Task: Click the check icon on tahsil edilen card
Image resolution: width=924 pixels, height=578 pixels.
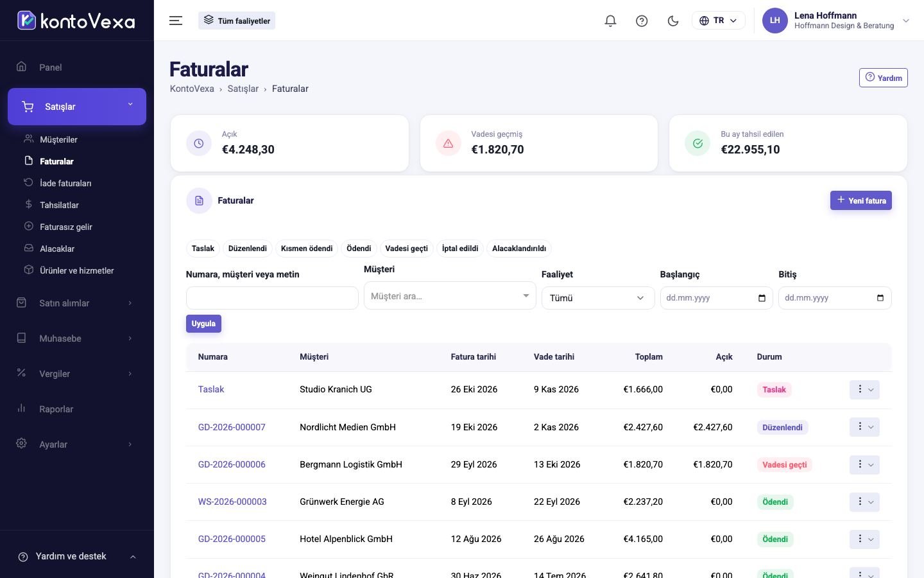Action: pyautogui.click(x=697, y=143)
